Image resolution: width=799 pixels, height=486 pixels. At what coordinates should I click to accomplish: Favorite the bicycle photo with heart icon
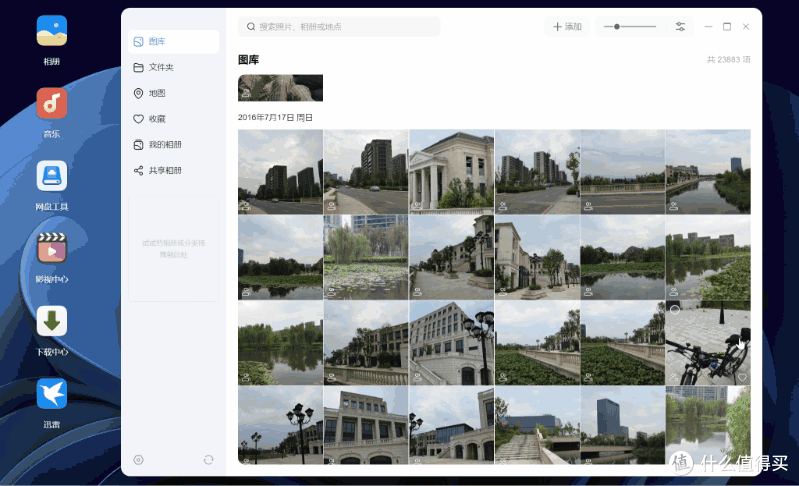coord(742,377)
